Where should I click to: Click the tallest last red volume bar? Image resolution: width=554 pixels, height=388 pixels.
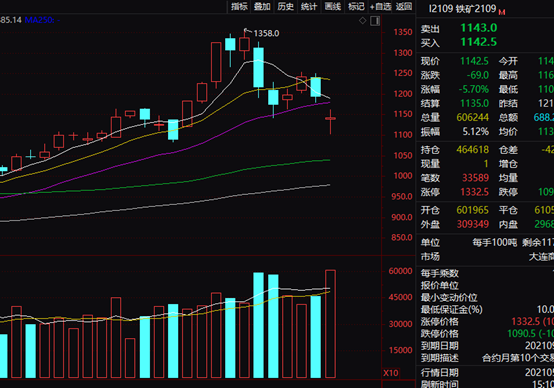[x=330, y=324]
